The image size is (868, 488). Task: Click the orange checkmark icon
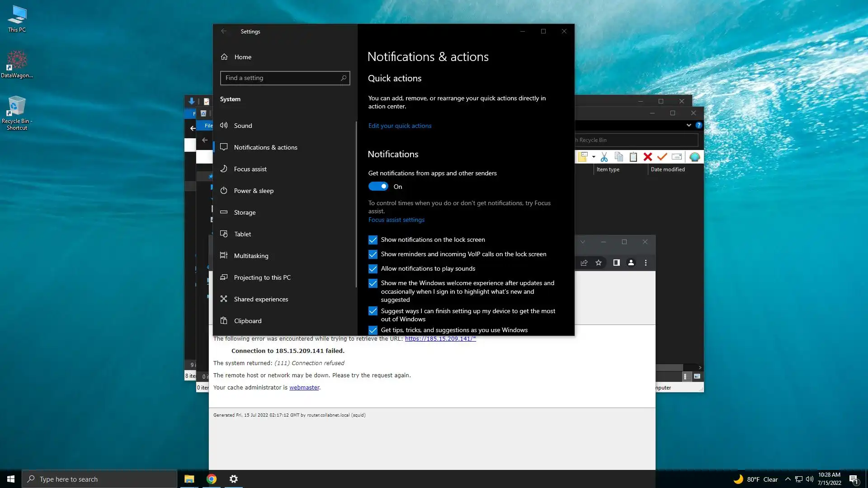pyautogui.click(x=662, y=157)
